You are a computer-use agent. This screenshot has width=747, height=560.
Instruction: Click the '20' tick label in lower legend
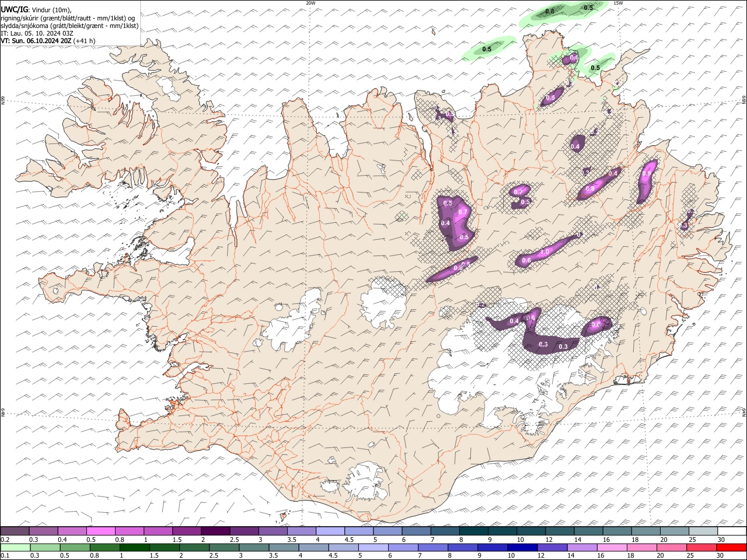click(x=660, y=556)
